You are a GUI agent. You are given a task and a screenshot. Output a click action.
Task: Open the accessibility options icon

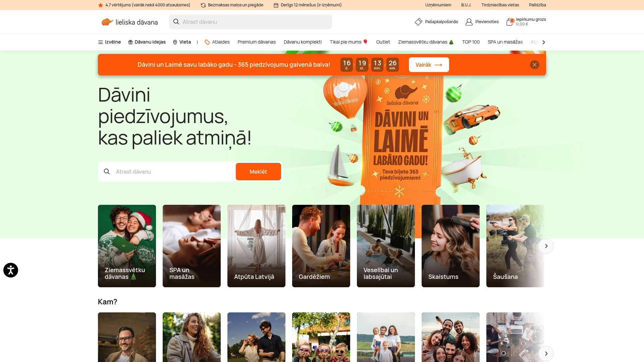[10, 270]
